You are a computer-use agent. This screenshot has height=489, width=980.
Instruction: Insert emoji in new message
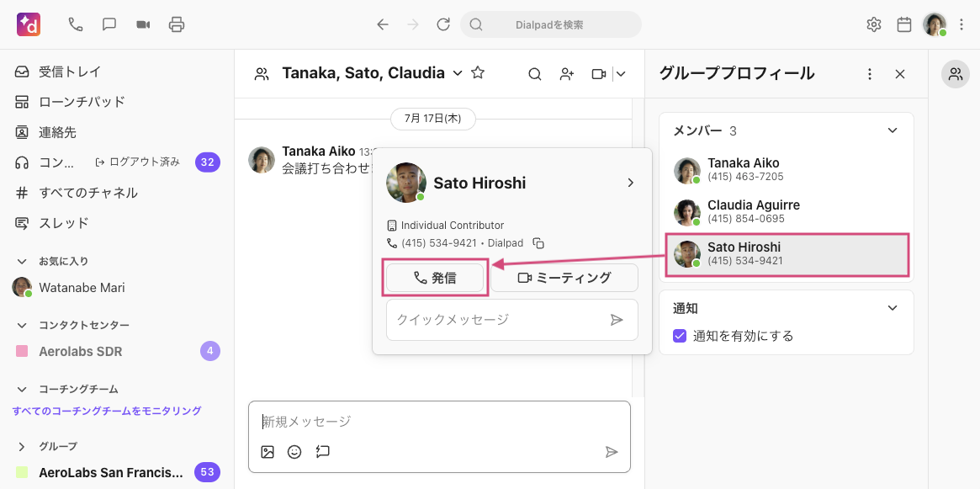(x=294, y=452)
